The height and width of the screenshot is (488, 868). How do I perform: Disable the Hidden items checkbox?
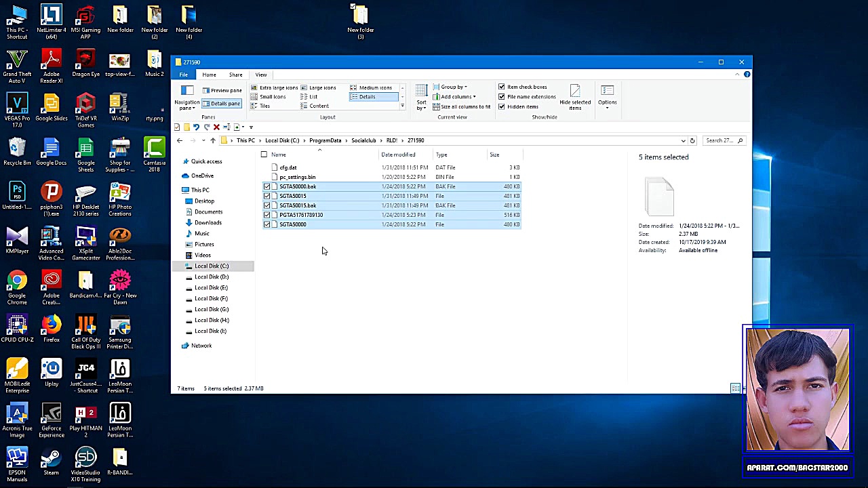pyautogui.click(x=502, y=106)
